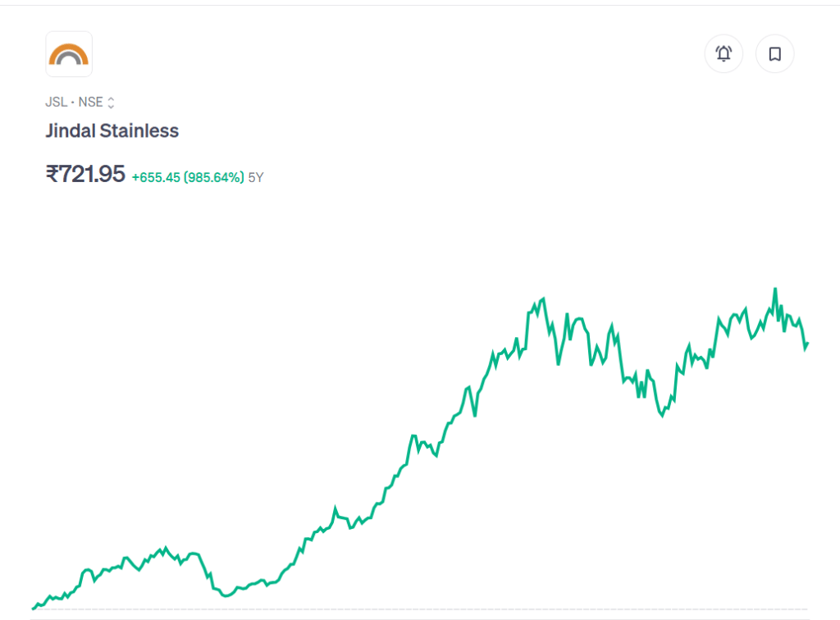Click the up-down chevron beside NSE
The width and height of the screenshot is (840, 620).
click(x=111, y=103)
